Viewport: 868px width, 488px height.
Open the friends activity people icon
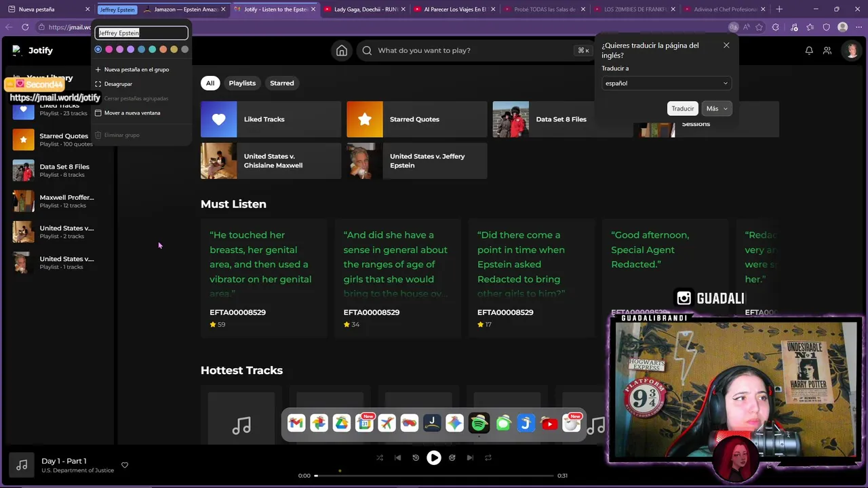[x=827, y=50]
